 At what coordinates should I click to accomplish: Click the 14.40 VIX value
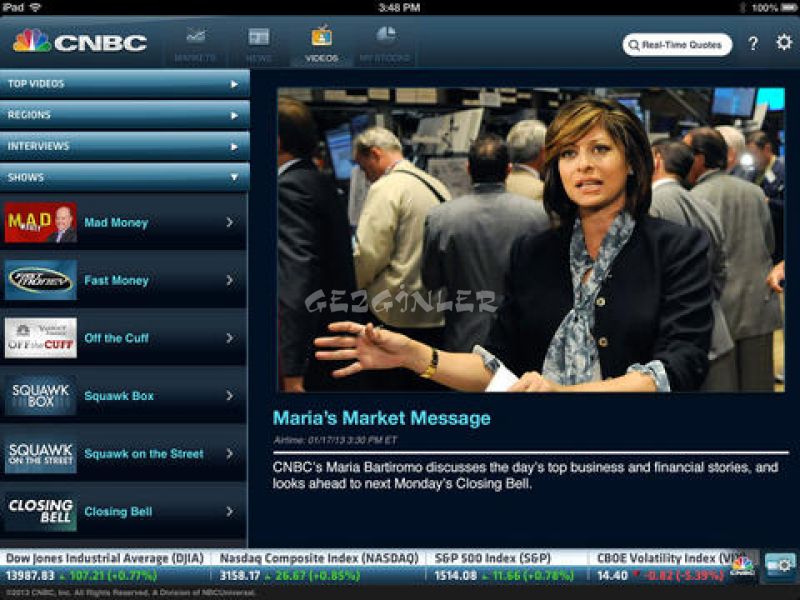coord(612,576)
